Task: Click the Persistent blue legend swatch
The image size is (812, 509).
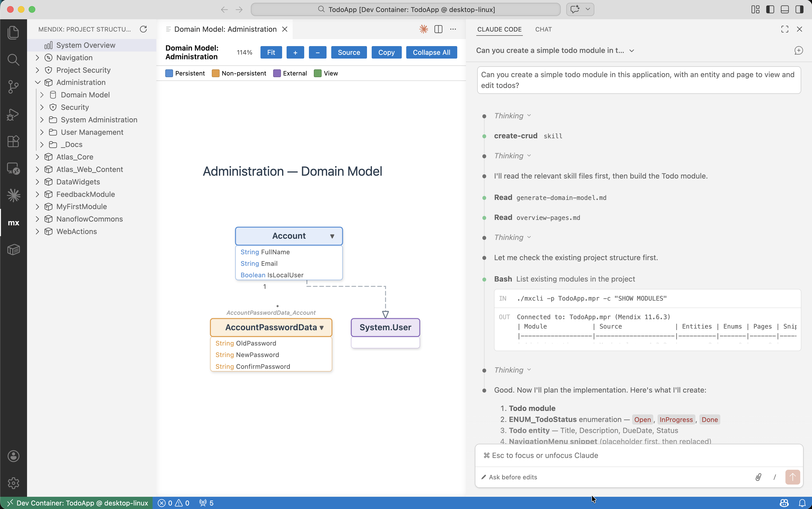Action: 169,73
